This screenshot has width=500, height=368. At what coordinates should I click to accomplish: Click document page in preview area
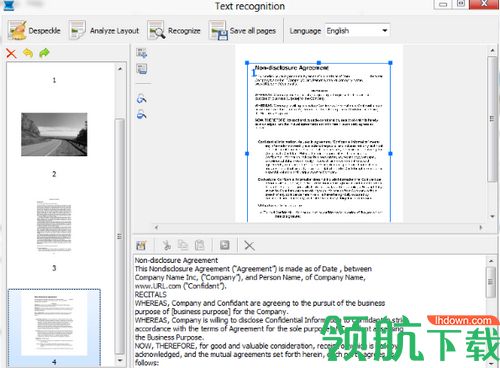point(319,133)
